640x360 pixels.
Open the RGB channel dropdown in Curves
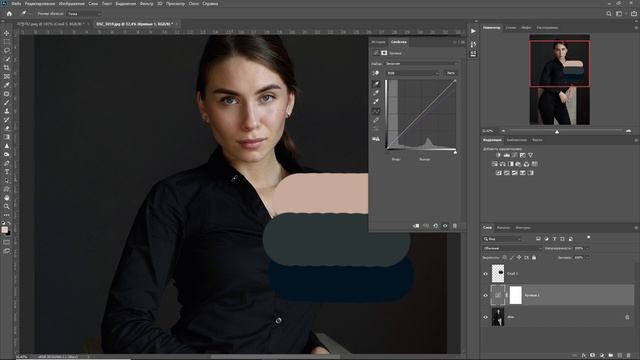tap(413, 73)
